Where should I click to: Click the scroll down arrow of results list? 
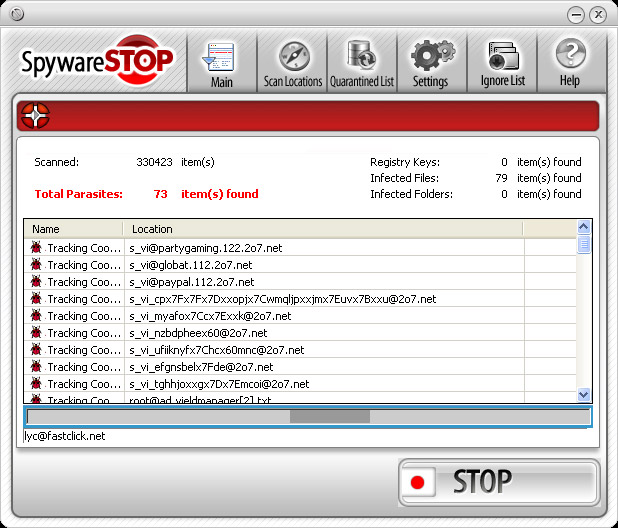[584, 394]
